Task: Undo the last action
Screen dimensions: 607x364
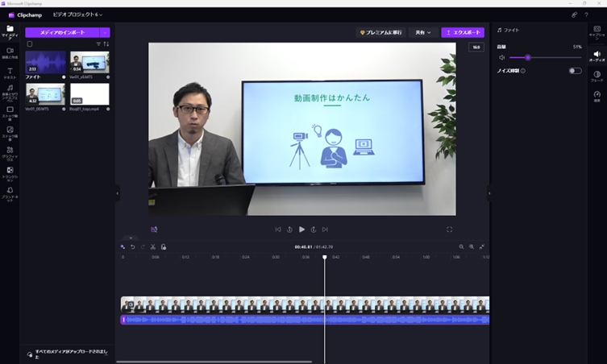Action: [133, 246]
